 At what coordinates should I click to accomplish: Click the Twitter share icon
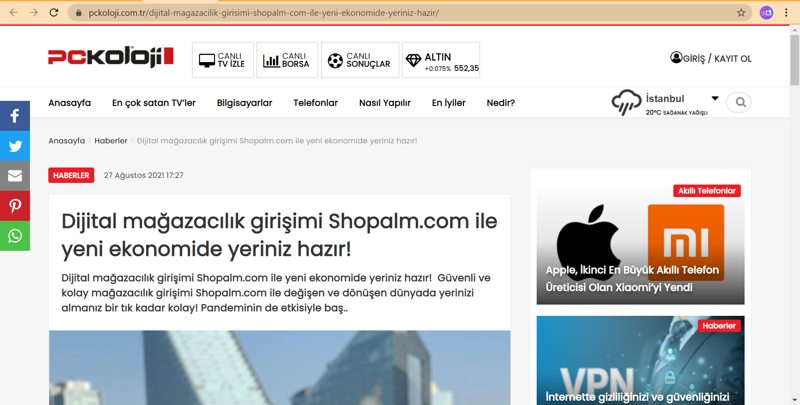[x=15, y=146]
